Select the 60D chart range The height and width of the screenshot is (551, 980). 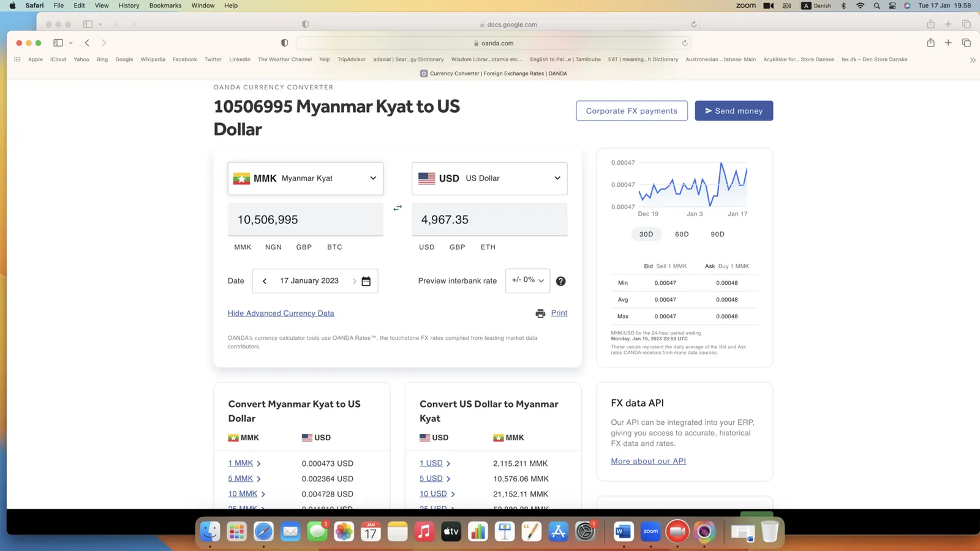(x=682, y=234)
